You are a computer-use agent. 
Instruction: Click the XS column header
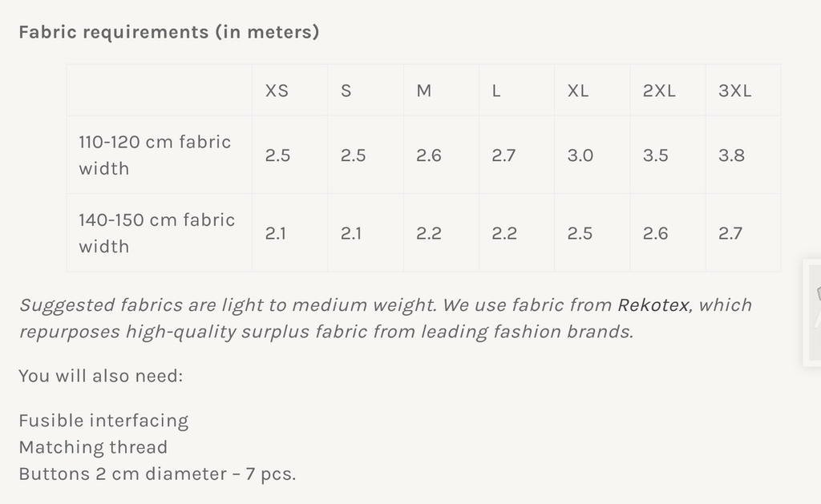pos(277,91)
